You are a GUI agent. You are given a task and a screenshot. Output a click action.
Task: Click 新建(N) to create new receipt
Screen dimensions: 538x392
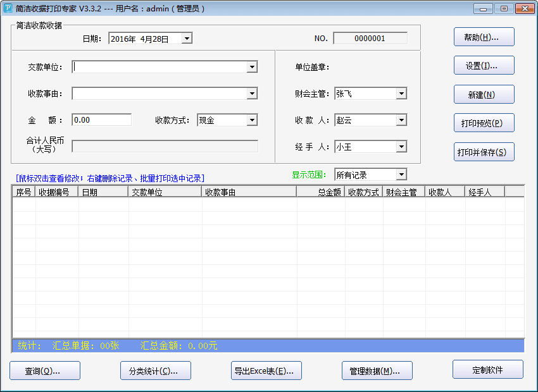[484, 95]
